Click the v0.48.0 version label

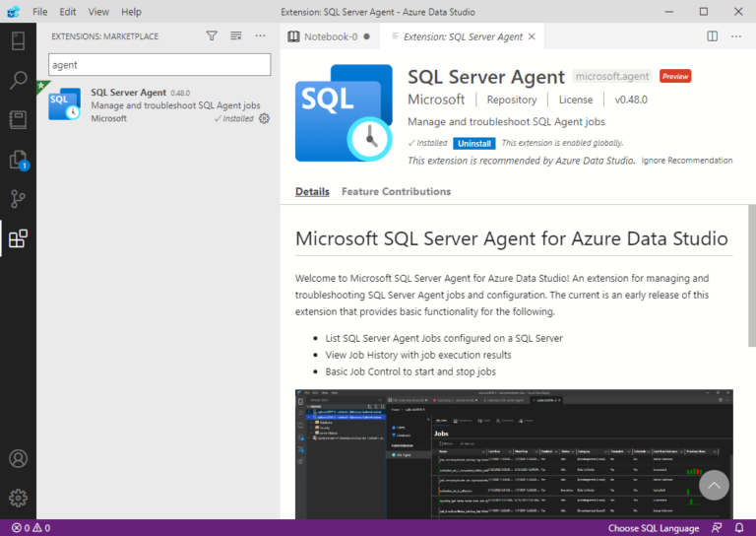coord(631,100)
